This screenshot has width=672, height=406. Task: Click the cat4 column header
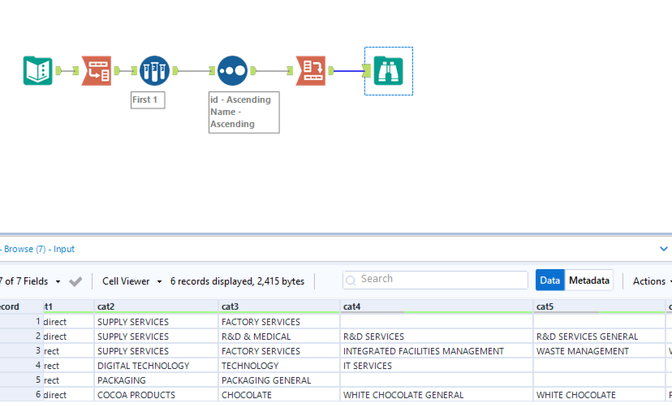point(437,307)
